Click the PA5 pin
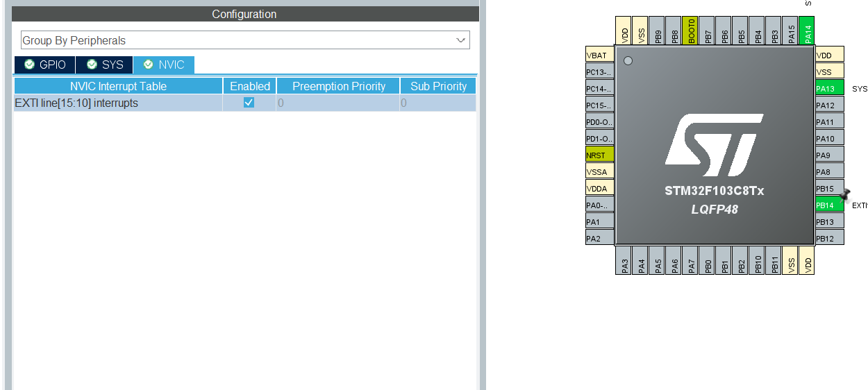The height and width of the screenshot is (390, 868). [x=656, y=260]
